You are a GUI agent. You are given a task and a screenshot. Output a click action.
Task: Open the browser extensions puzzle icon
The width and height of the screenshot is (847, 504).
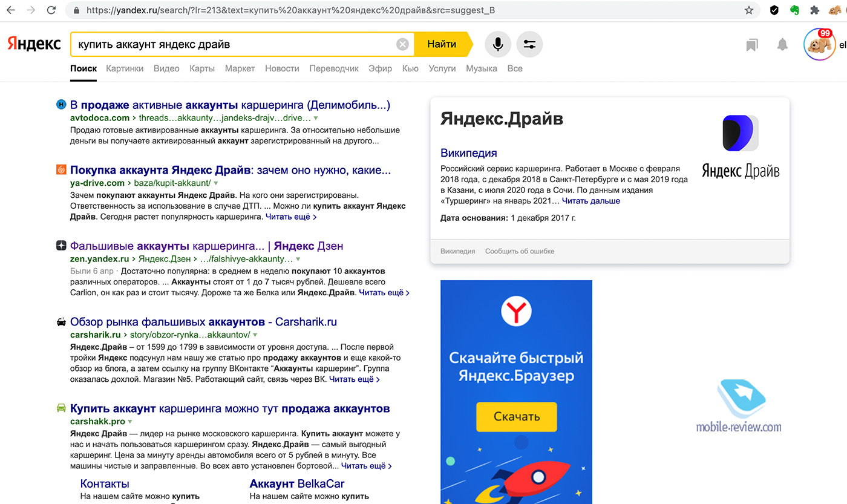[x=815, y=10]
